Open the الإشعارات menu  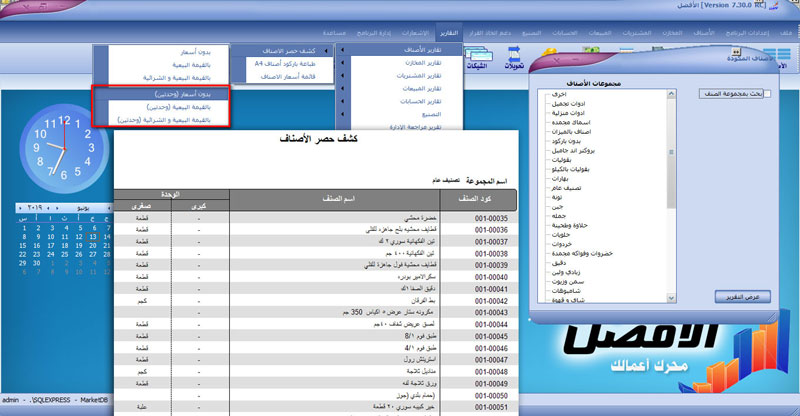415,33
